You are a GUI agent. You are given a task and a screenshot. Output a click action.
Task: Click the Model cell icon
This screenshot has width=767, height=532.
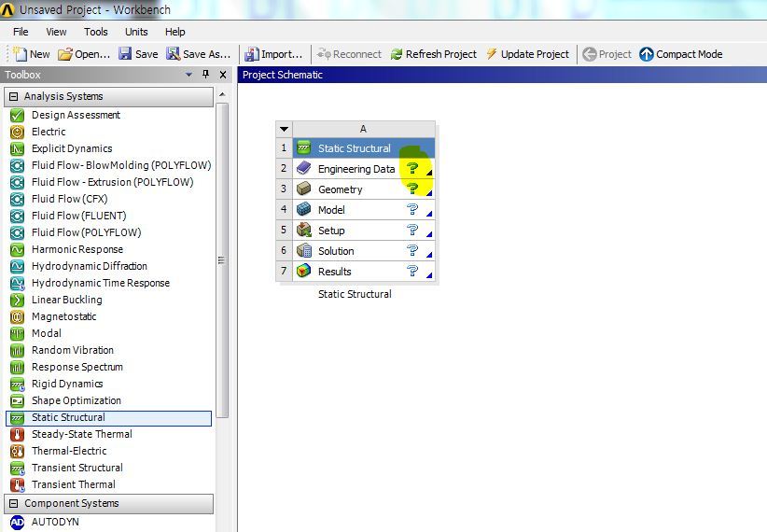point(304,209)
